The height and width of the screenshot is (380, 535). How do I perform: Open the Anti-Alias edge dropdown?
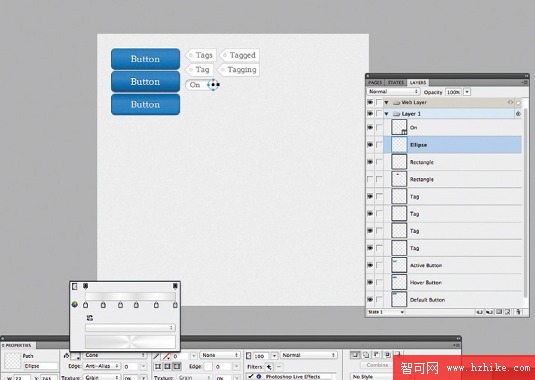click(101, 366)
